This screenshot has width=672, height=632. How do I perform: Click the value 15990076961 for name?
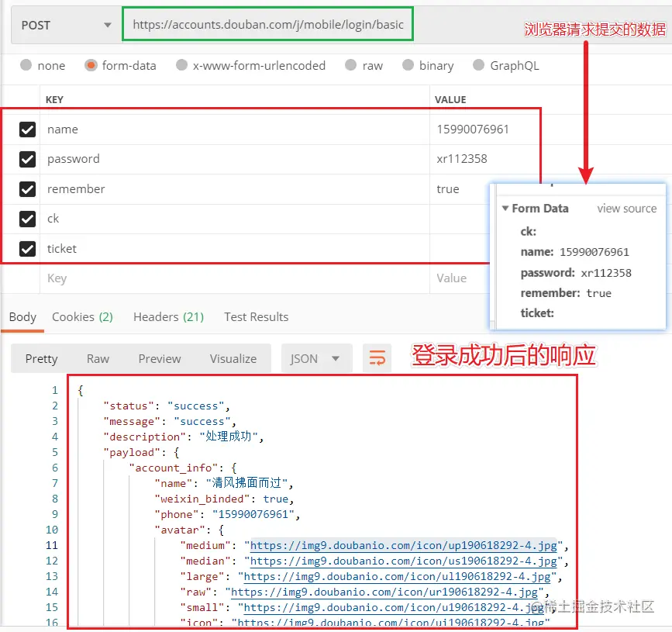point(473,130)
